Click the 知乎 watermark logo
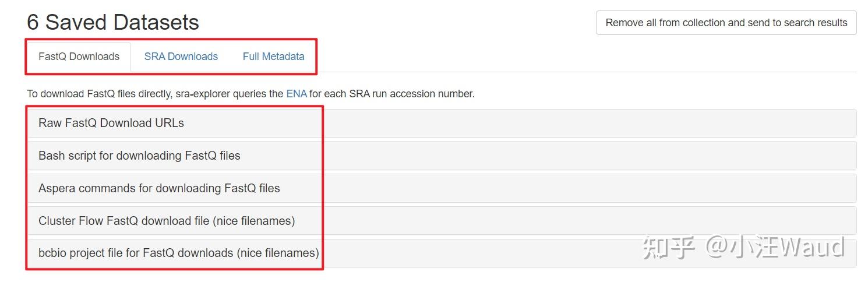The image size is (868, 282). coord(668,248)
